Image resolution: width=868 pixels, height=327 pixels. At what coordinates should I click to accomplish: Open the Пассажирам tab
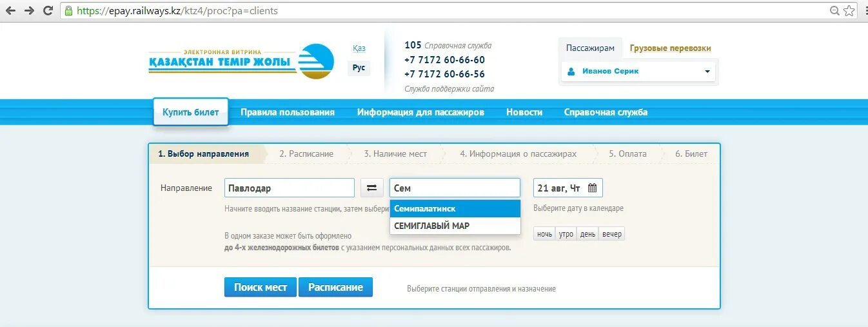tap(590, 48)
